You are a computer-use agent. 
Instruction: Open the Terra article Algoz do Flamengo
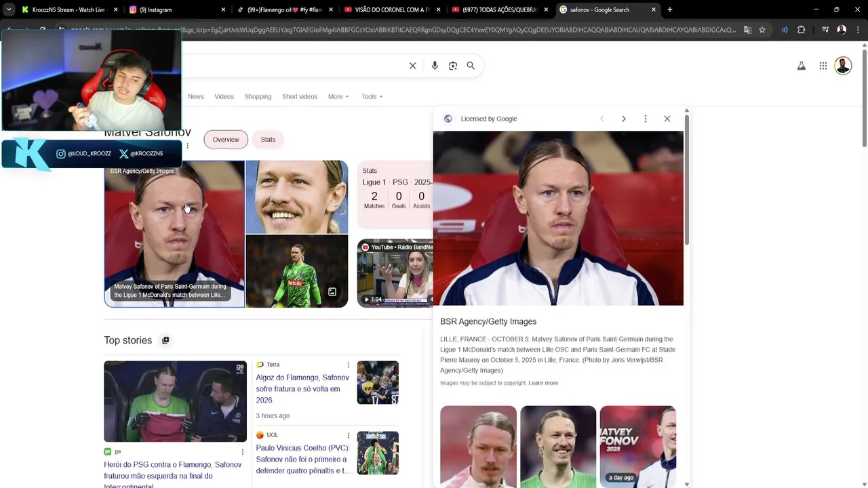point(302,389)
